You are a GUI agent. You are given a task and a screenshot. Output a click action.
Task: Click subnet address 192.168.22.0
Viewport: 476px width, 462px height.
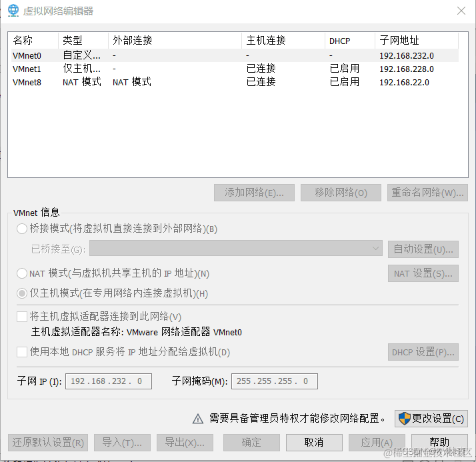(405, 83)
